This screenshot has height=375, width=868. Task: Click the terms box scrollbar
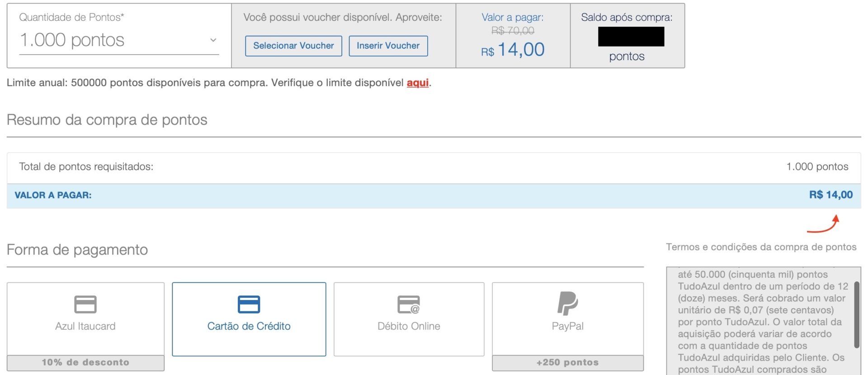857,315
